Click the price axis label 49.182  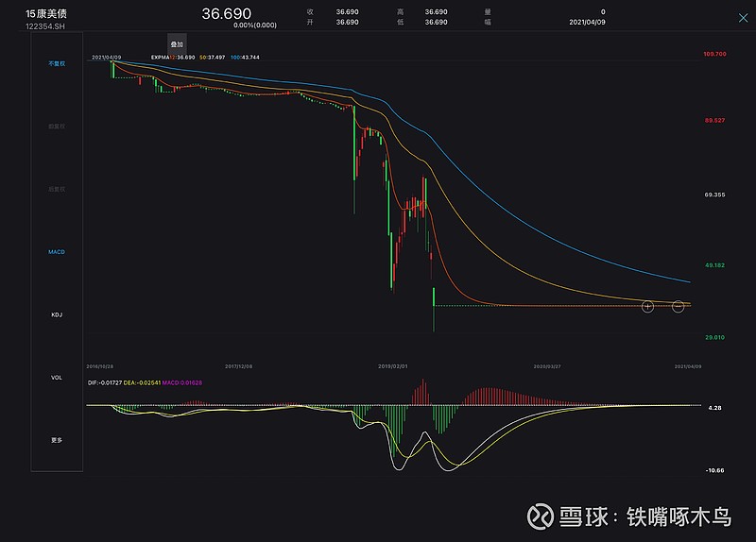click(714, 265)
